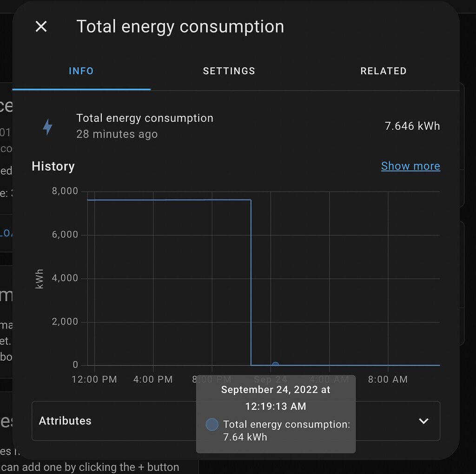Image resolution: width=476 pixels, height=474 pixels.
Task: Click the History heading
Action: click(x=53, y=166)
